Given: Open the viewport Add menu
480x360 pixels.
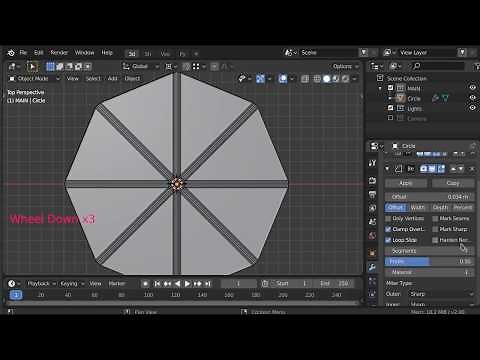Looking at the screenshot, I should coord(113,79).
